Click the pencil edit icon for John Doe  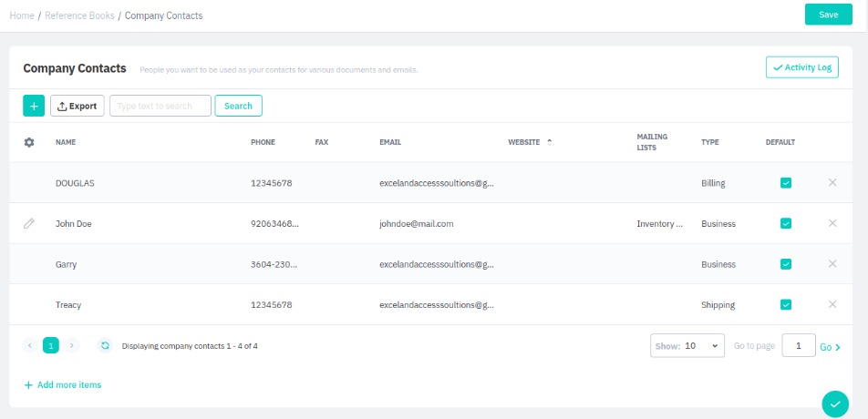pos(29,223)
